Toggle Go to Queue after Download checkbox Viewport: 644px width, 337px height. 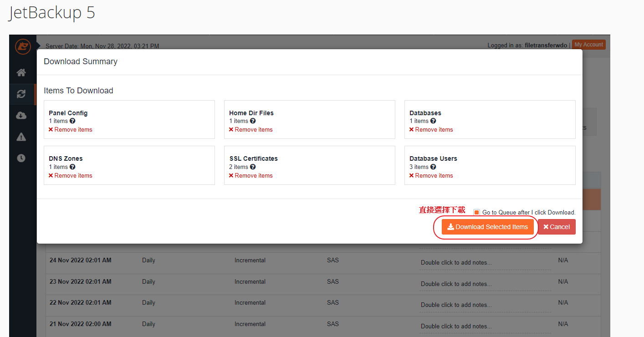point(476,213)
